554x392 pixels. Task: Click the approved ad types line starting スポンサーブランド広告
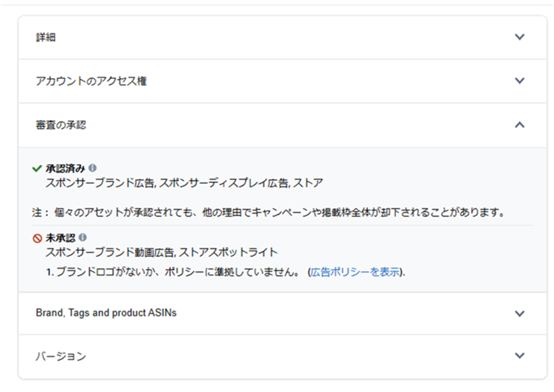184,183
